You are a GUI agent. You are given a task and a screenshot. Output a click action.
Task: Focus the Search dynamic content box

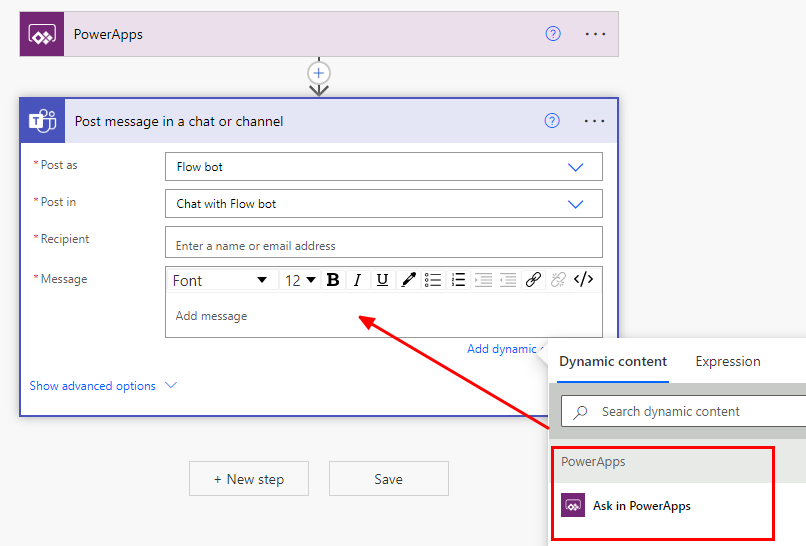(684, 411)
